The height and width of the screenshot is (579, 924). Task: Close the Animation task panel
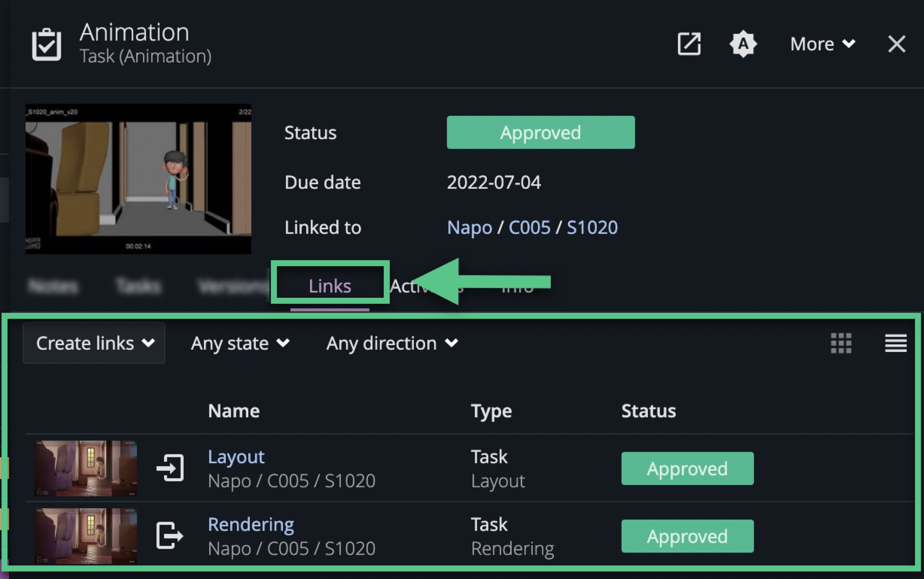pyautogui.click(x=897, y=44)
